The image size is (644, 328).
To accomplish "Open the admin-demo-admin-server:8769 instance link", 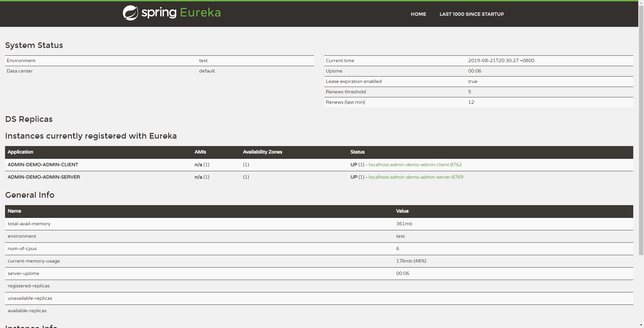I will click(x=416, y=177).
